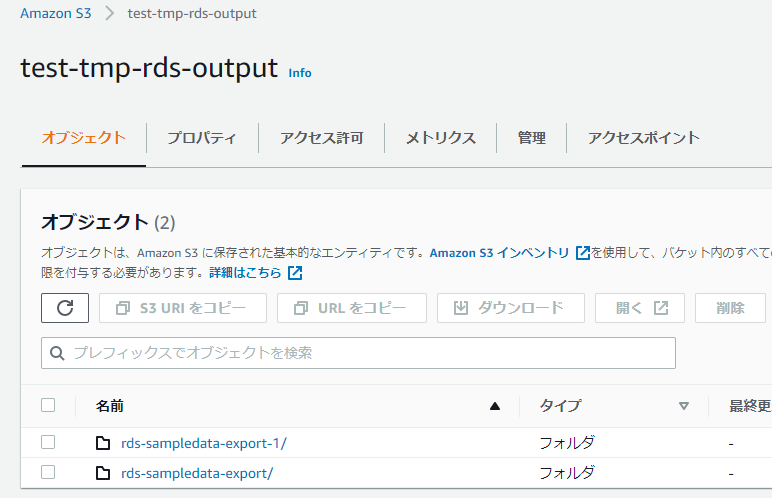Open the Info link next to bucket name
The height and width of the screenshot is (498, 772).
coord(300,73)
